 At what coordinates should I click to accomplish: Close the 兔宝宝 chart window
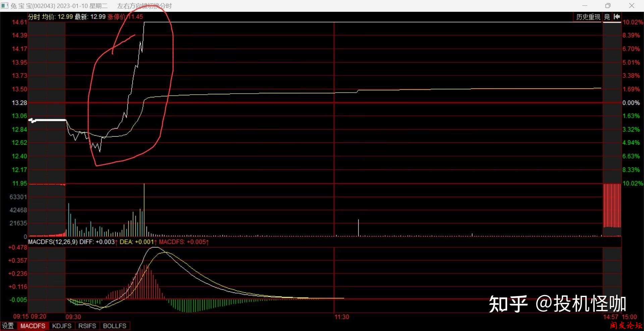(x=632, y=6)
